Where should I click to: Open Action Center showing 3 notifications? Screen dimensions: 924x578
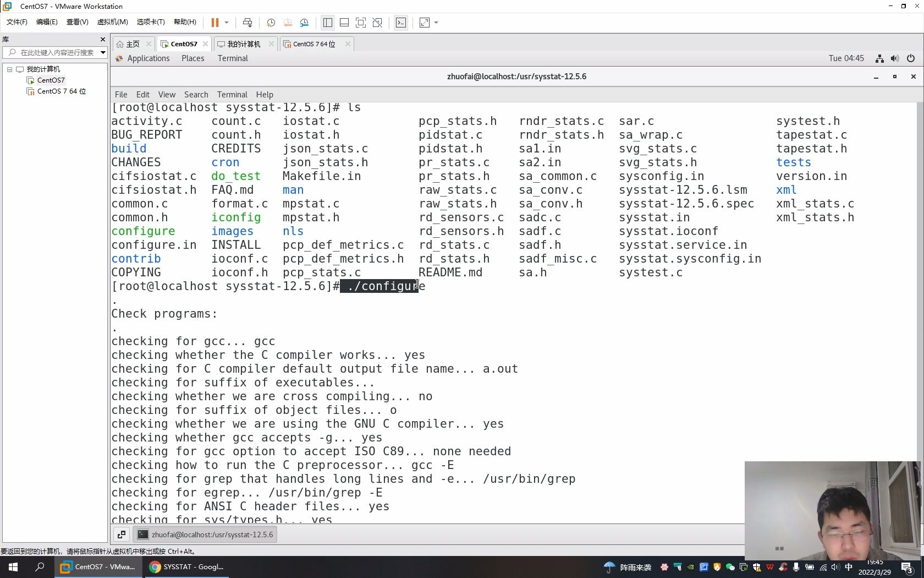(908, 568)
